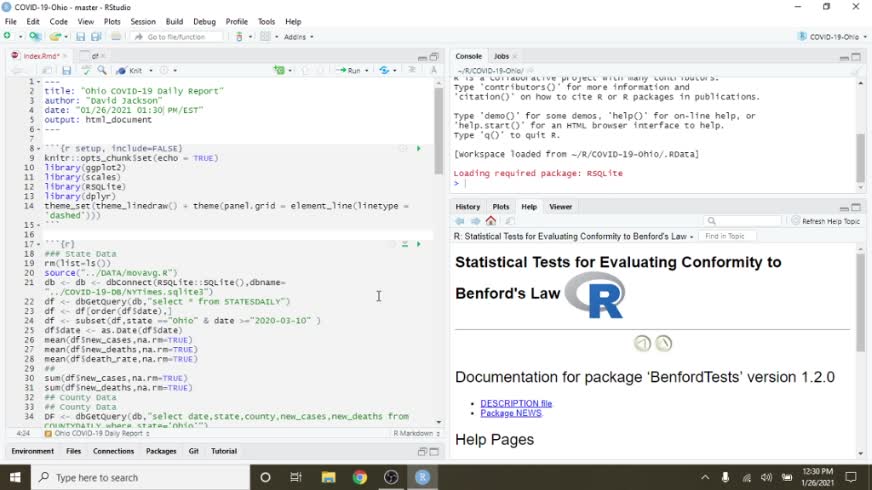Expand the Knit options dropdown arrow
Image resolution: width=872 pixels, height=490 pixels.
(x=151, y=71)
